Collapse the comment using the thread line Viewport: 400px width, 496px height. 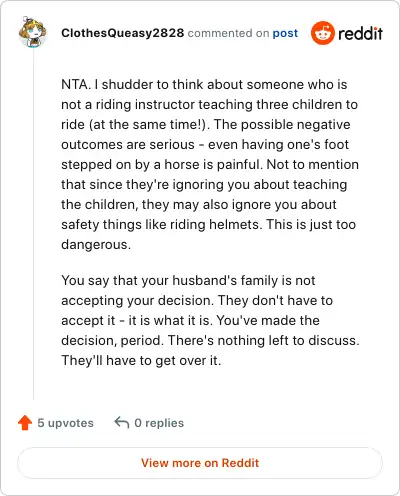coord(33,223)
